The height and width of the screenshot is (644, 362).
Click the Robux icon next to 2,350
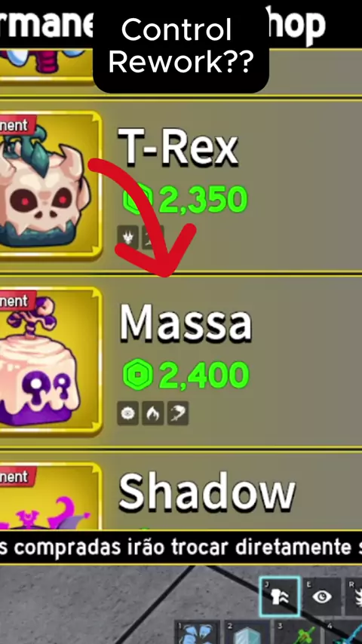(138, 200)
